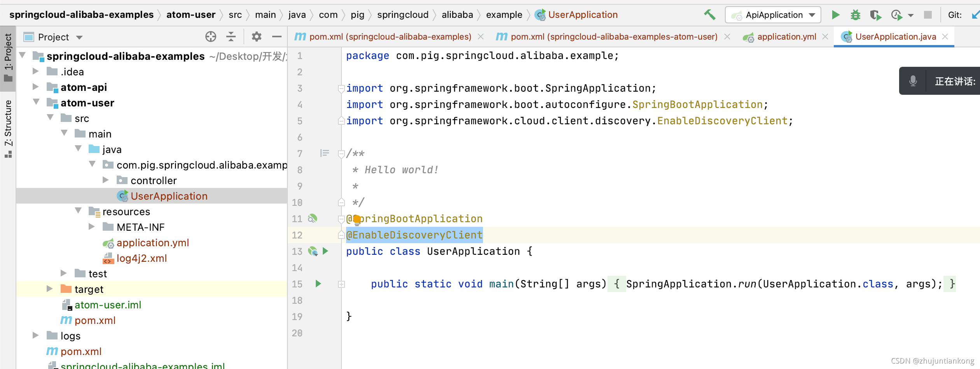Click the yellow intention lightbulb
Viewport: 980px width, 369px height.
coord(357,220)
